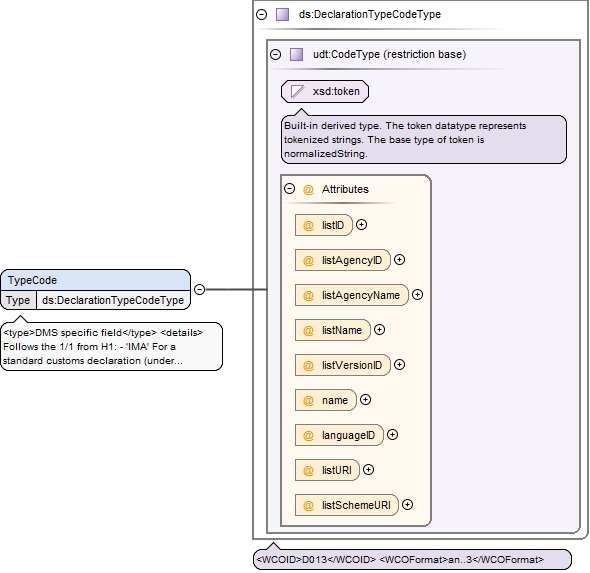Collapse the ds:DeclarationTypeCodeType box
Screen dimensions: 590x573
tap(262, 15)
